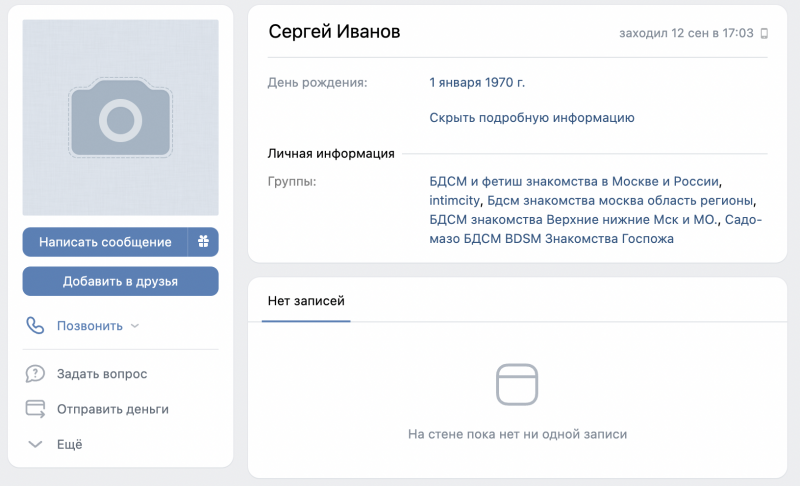Open the intimcity group link
The height and width of the screenshot is (486, 800).
(454, 200)
